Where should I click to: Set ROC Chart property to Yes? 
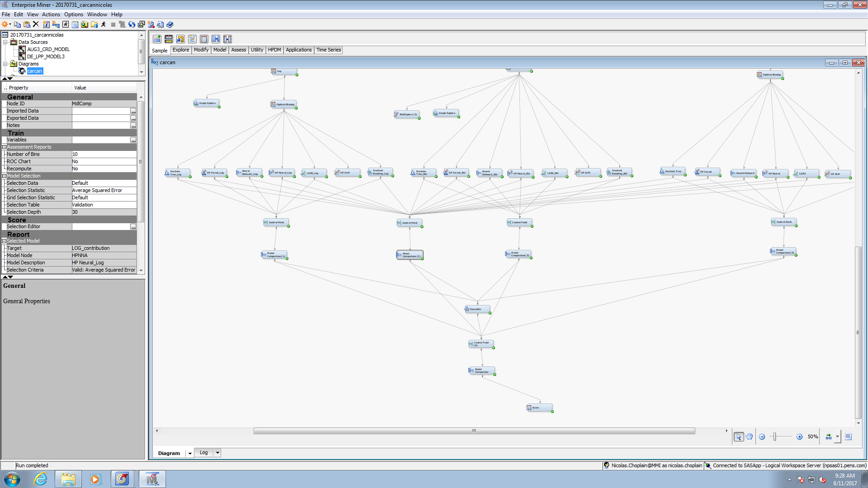click(x=104, y=161)
